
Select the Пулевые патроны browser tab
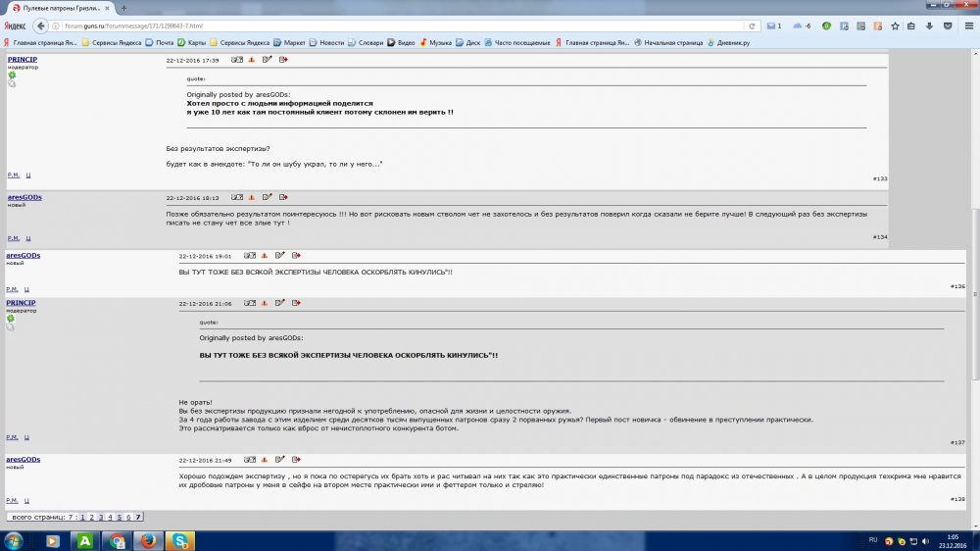(61, 8)
